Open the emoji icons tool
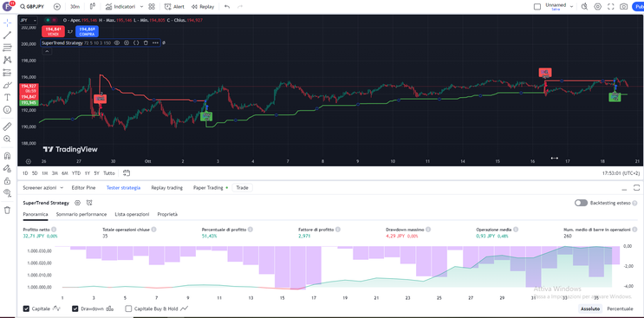The image size is (644, 318). [x=7, y=109]
